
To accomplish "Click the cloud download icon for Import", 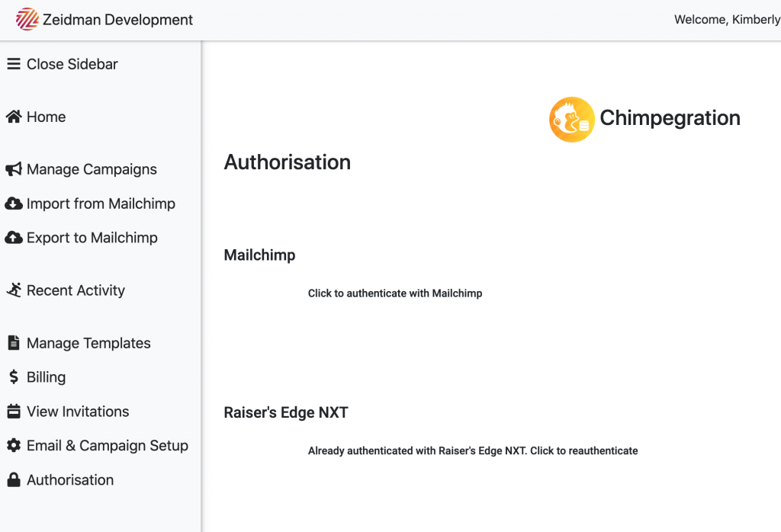I will click(x=14, y=204).
